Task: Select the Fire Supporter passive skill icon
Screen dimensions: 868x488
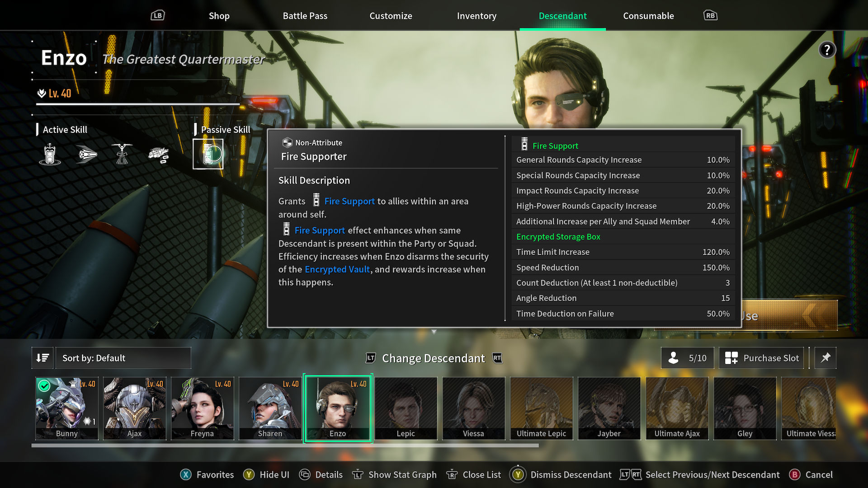Action: tap(209, 154)
